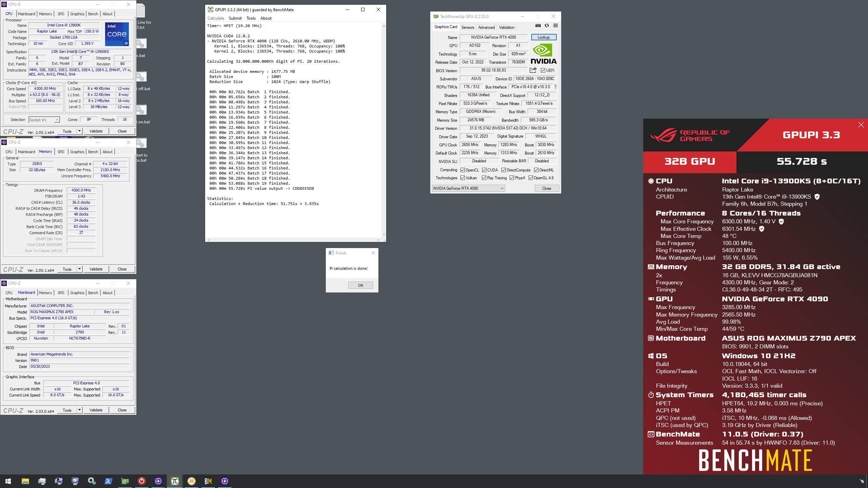868x488 pixels.
Task: Click the GPU-Z Driver Version field
Action: point(508,128)
